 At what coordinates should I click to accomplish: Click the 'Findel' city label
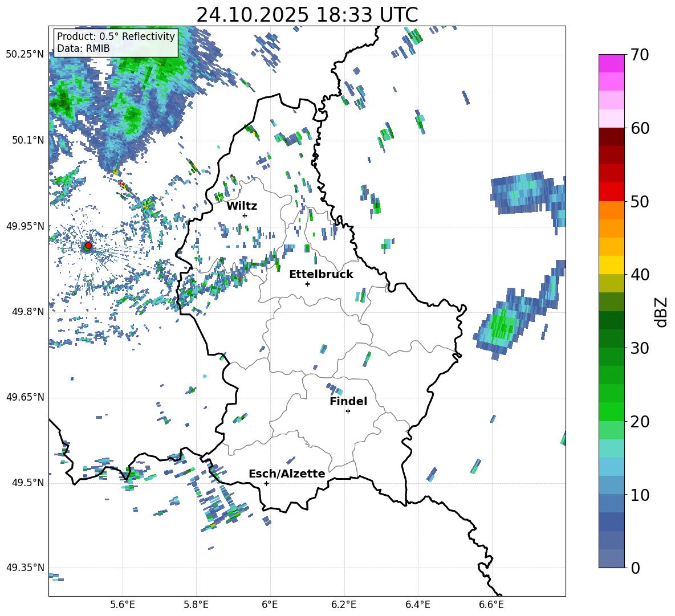click(348, 401)
